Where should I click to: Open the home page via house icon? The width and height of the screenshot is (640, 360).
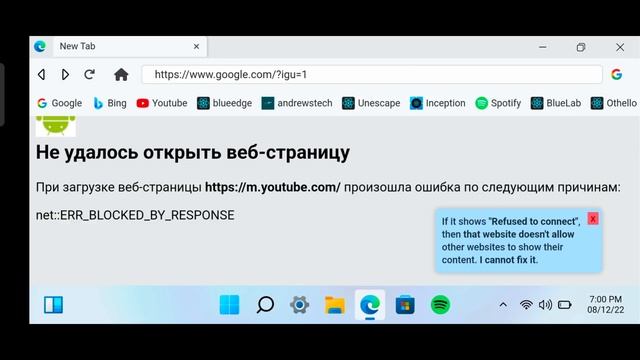pos(121,75)
